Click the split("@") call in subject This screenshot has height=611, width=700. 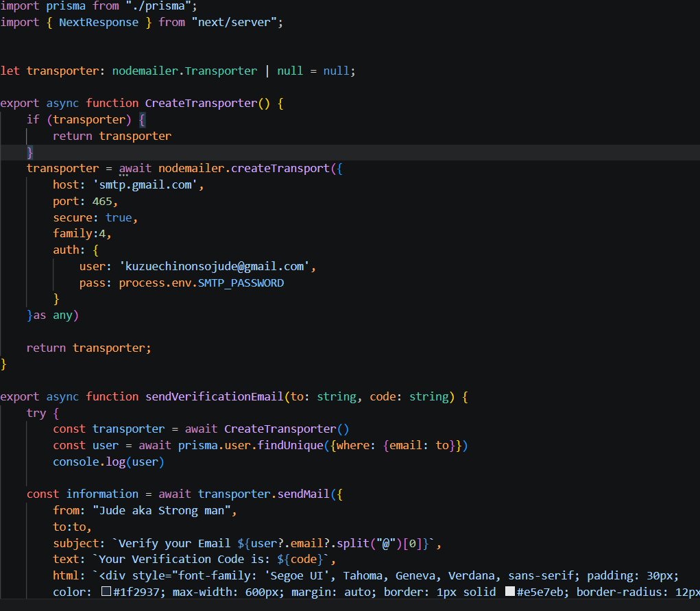click(369, 544)
